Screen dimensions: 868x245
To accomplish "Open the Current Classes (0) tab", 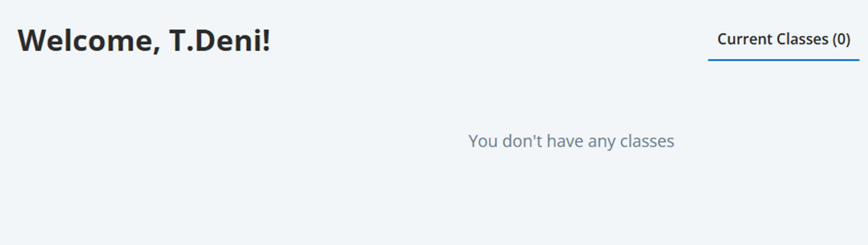I will (x=783, y=40).
